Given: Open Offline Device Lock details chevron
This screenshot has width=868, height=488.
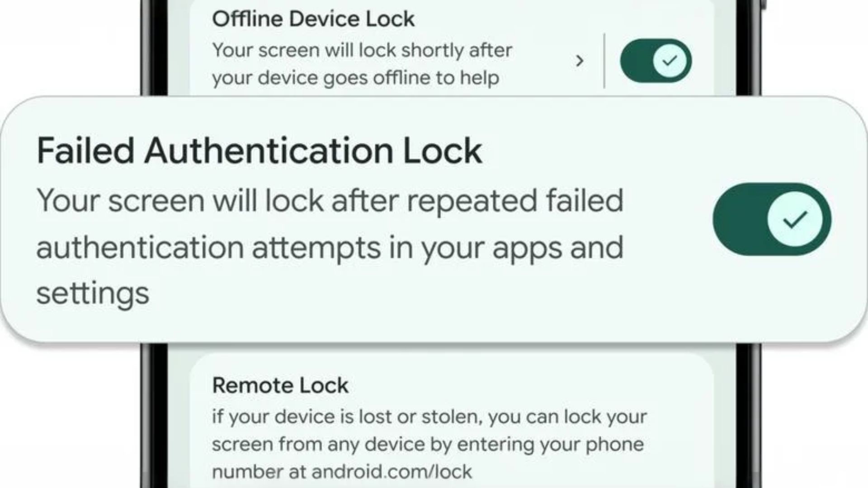Looking at the screenshot, I should coord(580,61).
